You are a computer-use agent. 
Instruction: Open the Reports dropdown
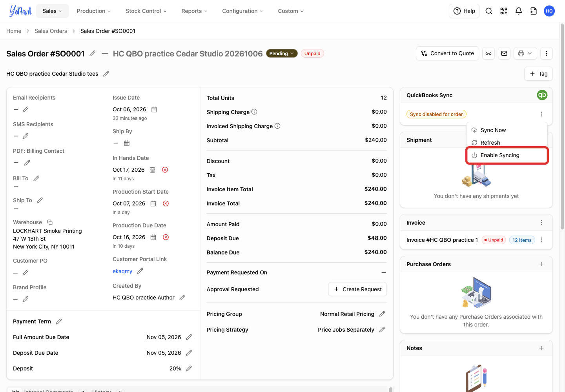tap(194, 11)
